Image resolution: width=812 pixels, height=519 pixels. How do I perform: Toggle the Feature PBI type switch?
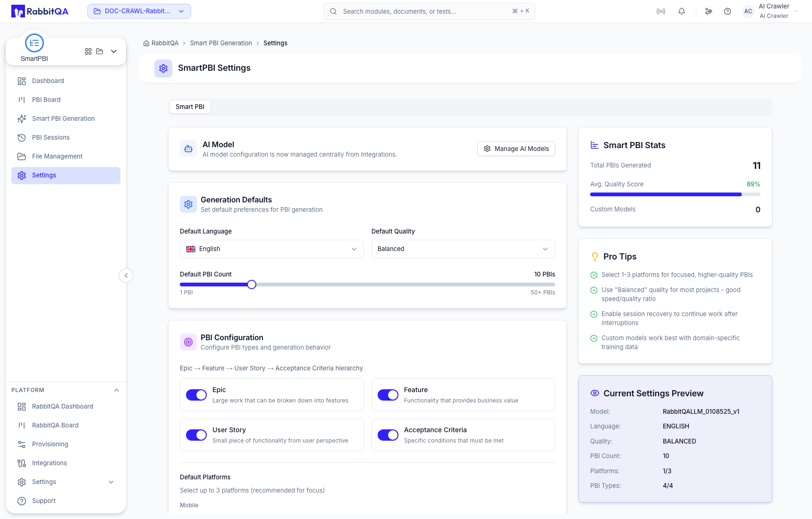coord(388,395)
